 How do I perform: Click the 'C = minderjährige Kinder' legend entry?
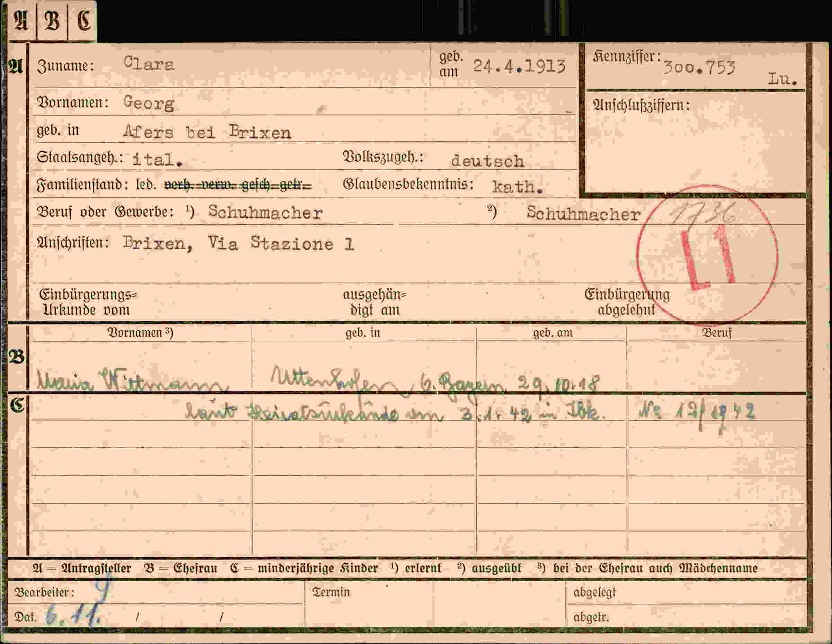tap(304, 568)
